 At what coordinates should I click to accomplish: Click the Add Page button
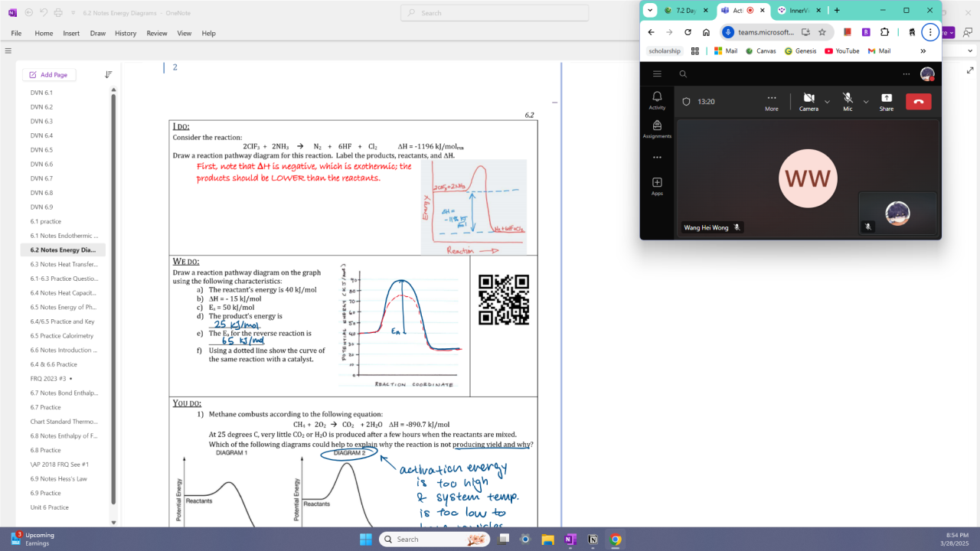(49, 75)
